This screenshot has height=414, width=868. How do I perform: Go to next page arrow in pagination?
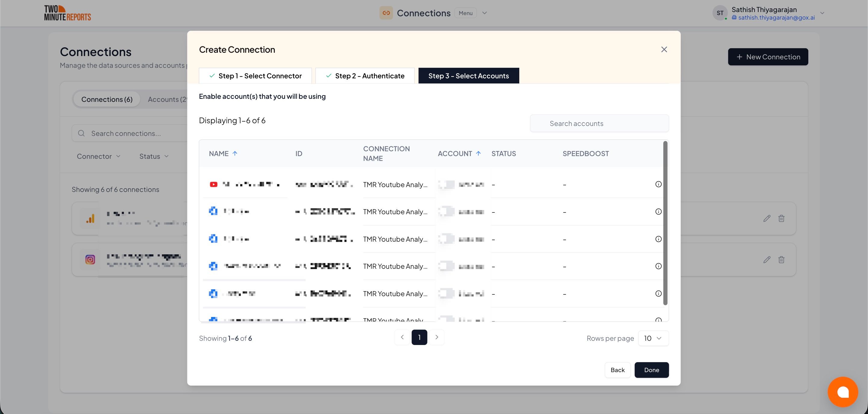pos(437,337)
